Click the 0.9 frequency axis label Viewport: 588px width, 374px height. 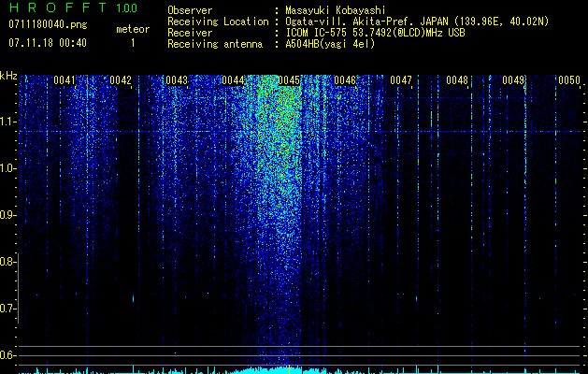pyautogui.click(x=7, y=215)
